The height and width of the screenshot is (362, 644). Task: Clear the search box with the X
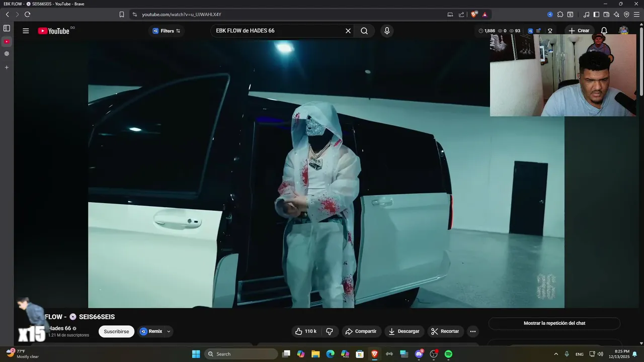click(348, 31)
